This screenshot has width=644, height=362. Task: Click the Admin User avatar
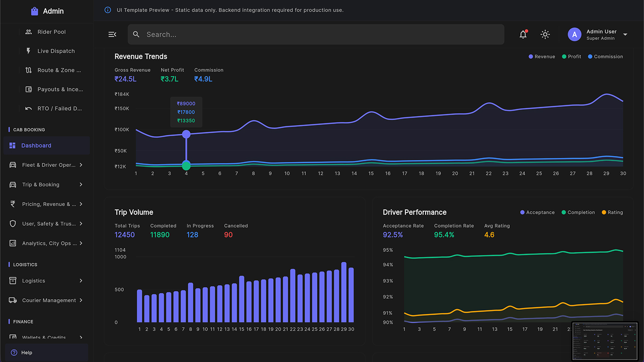click(x=575, y=34)
